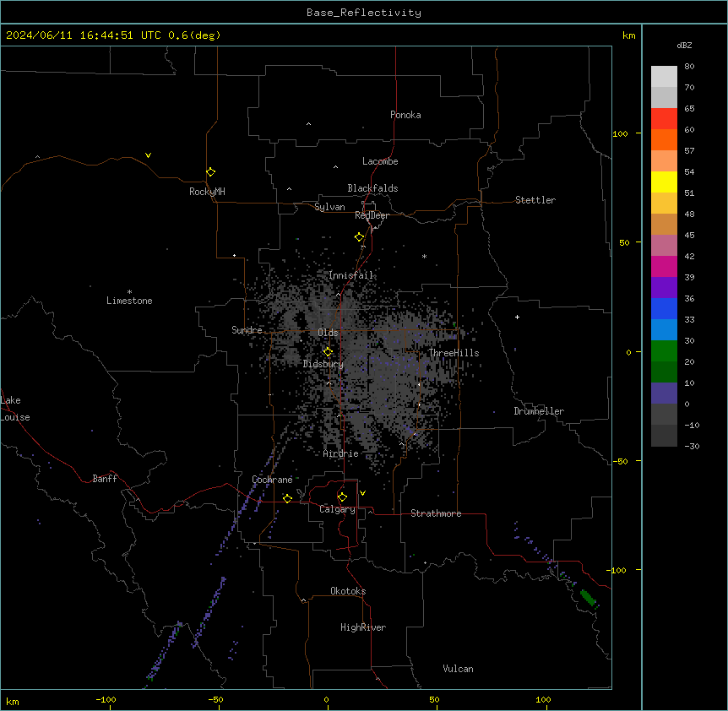Click the white plus marker north of Drumheller

517,317
